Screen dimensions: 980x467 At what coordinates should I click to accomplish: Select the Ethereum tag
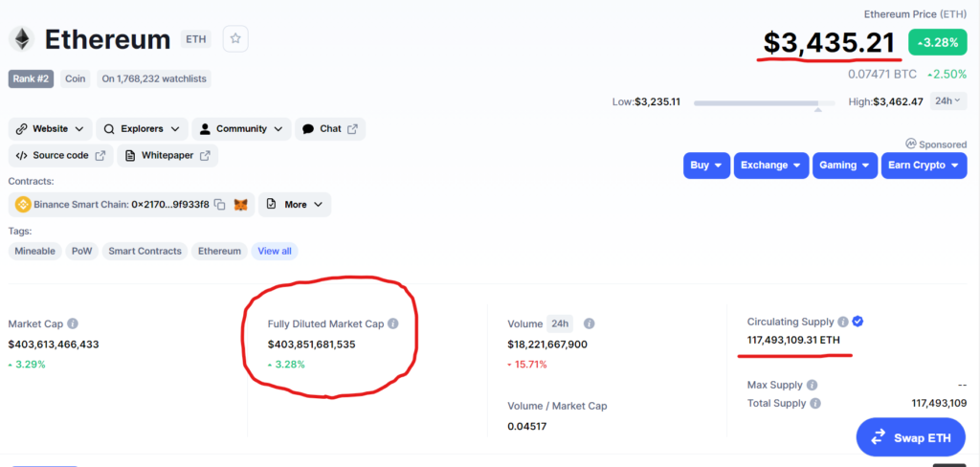(219, 251)
